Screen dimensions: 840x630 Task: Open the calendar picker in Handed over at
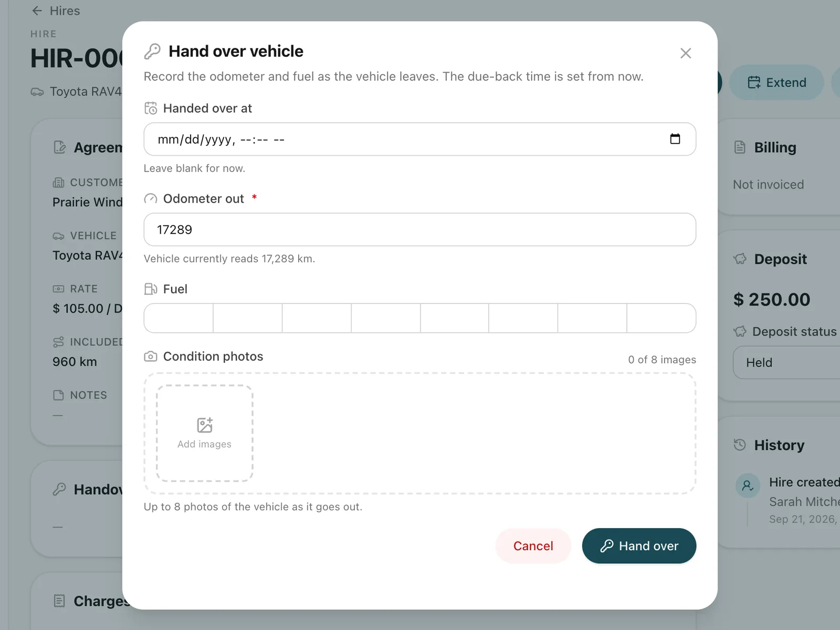pyautogui.click(x=675, y=139)
